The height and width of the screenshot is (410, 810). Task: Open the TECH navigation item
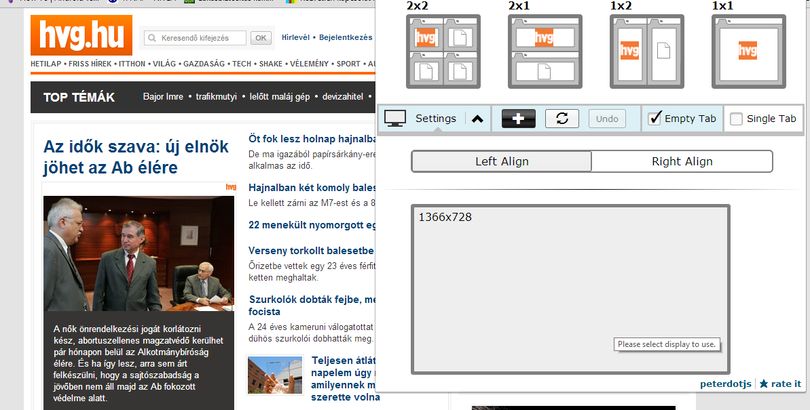click(242, 64)
